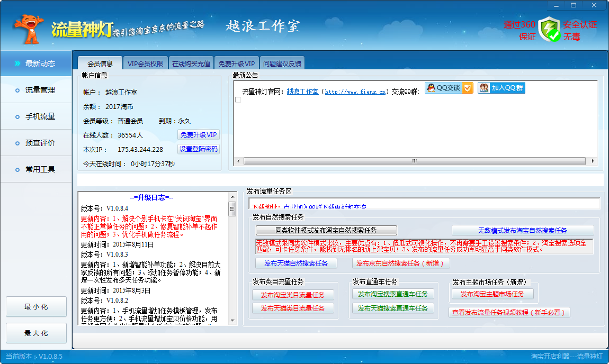Click the upgrade log vertical scrollbar thumb
Image resolution: width=609 pixels, height=364 pixels.
coord(232,209)
